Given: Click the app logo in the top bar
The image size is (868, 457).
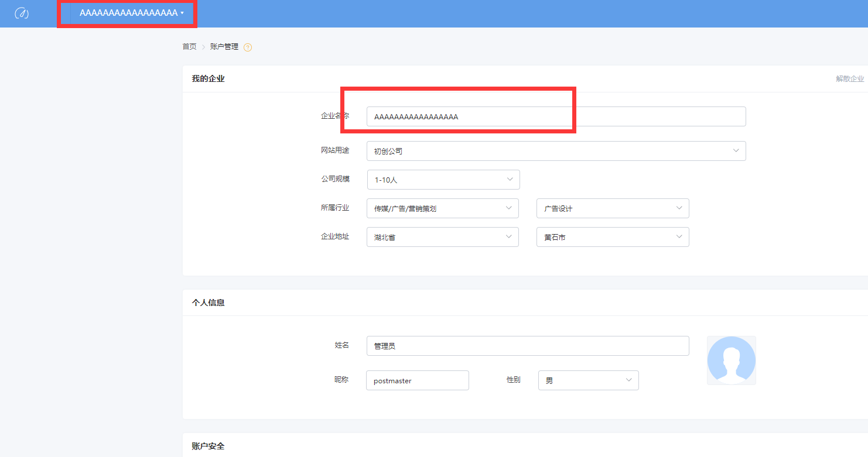Looking at the screenshot, I should point(22,13).
